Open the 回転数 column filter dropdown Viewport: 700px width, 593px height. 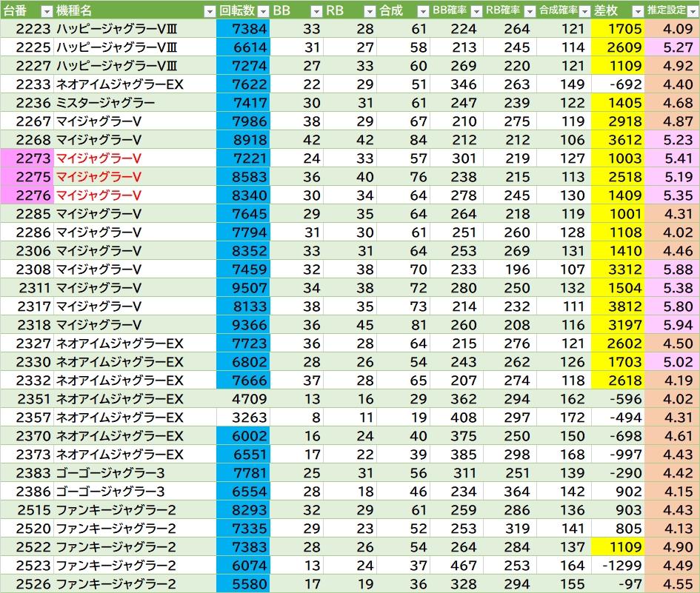(x=264, y=12)
